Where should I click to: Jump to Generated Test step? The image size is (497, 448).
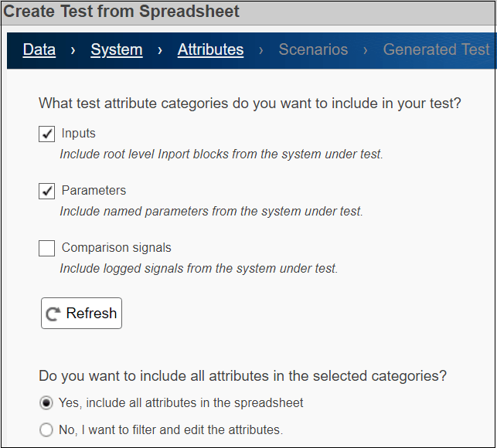(436, 50)
